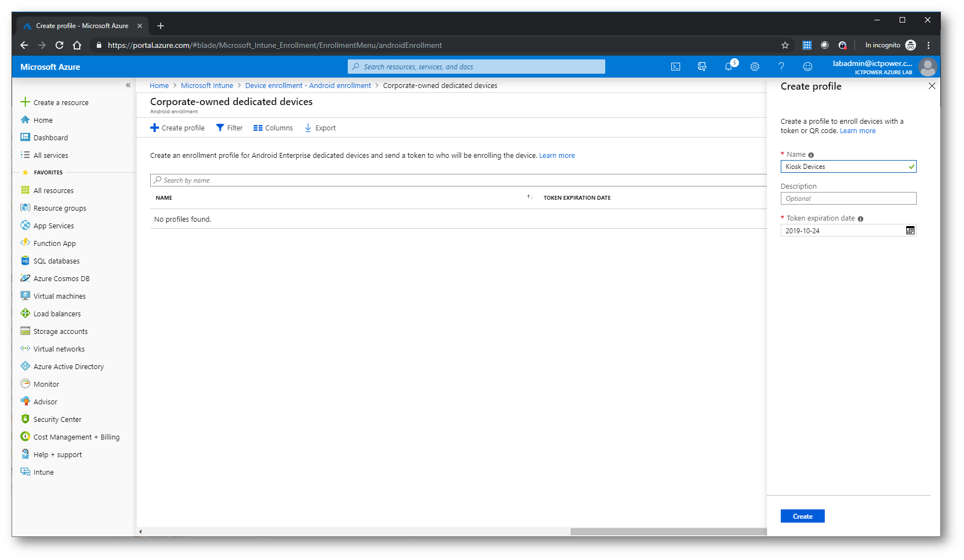Bookmark this page star icon
The width and height of the screenshot is (964, 560).
pos(785,45)
